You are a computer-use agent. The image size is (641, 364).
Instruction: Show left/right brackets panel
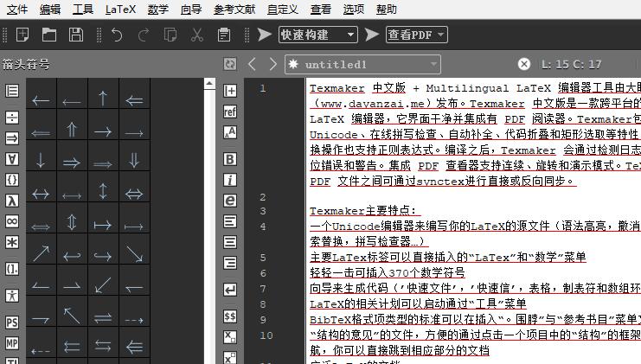click(x=12, y=269)
